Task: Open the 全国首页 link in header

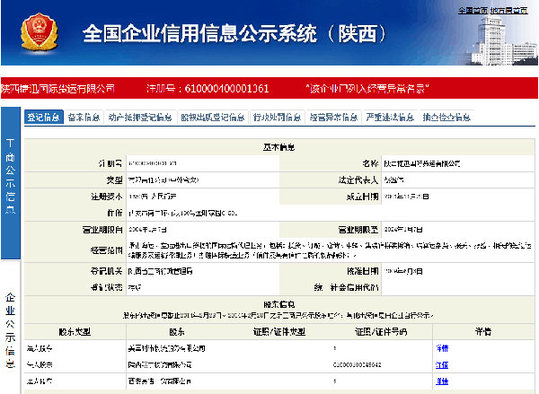Action: tap(473, 10)
